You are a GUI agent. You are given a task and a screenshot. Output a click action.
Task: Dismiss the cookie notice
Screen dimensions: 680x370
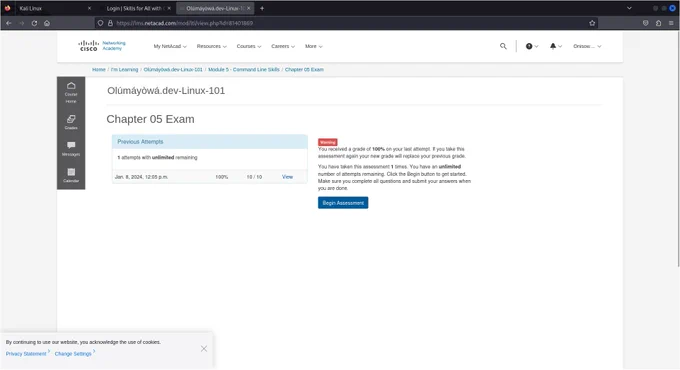coord(204,349)
